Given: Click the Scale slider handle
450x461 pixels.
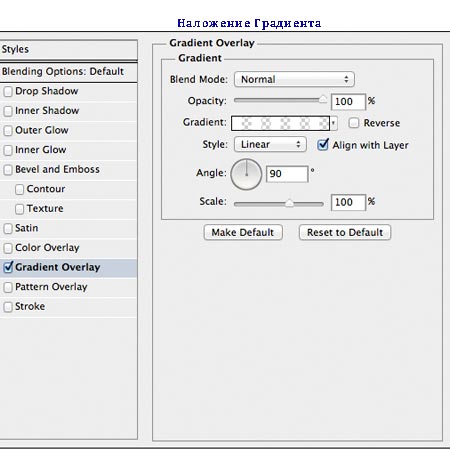Looking at the screenshot, I should tap(289, 203).
